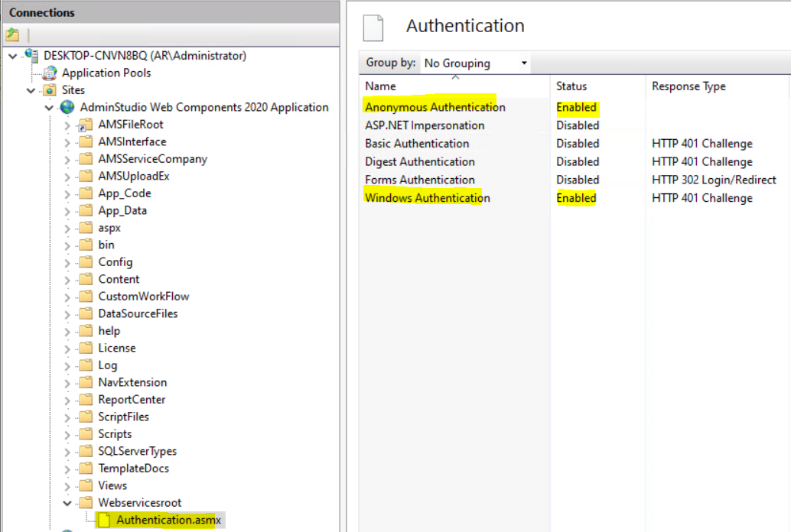The width and height of the screenshot is (791, 532).
Task: Select the SQLServerTypes tree item
Action: [137, 451]
